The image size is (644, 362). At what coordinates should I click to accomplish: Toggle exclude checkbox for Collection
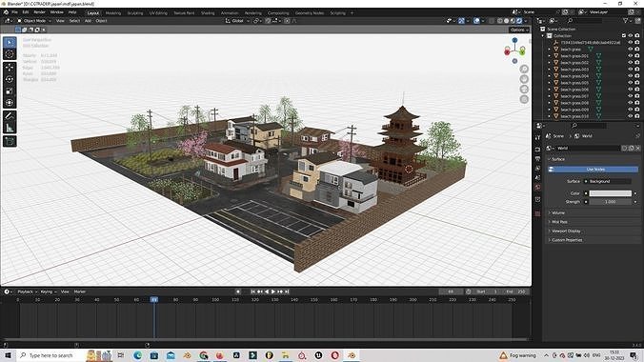pyautogui.click(x=624, y=36)
